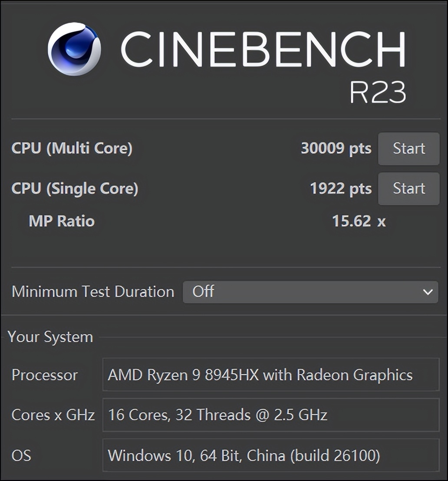
Task: Click the 1922 pts single core score
Action: (341, 188)
